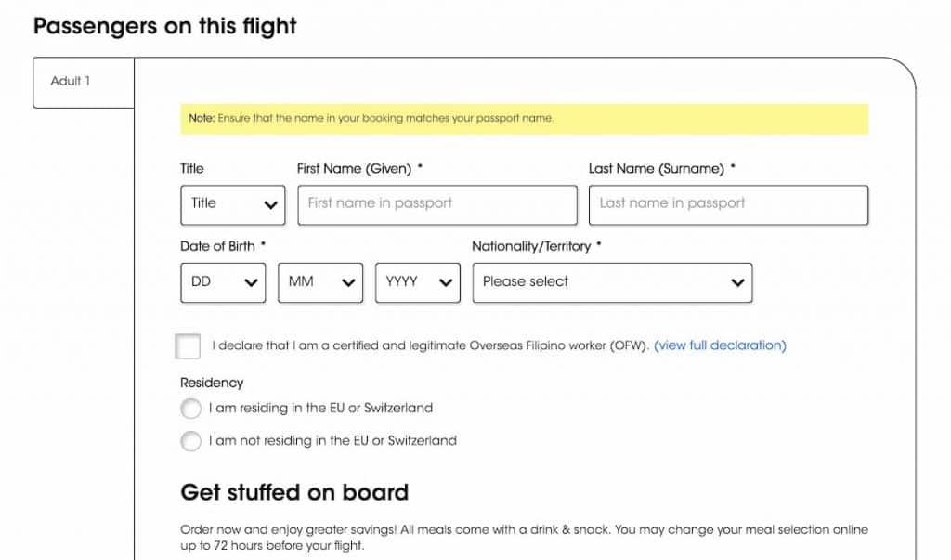
Task: Click the 'Date of Birth' label
Action: click(x=218, y=246)
